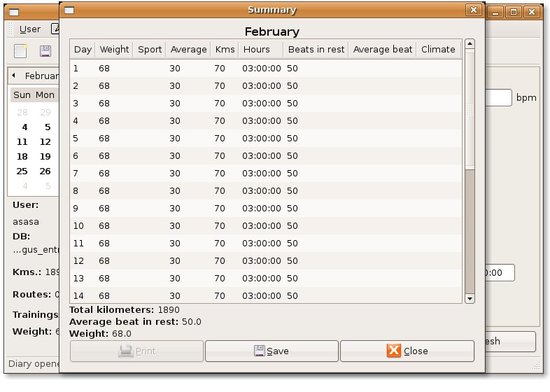The height and width of the screenshot is (392, 550).
Task: Close the Summary dialog with titlebar X
Action: pyautogui.click(x=473, y=10)
